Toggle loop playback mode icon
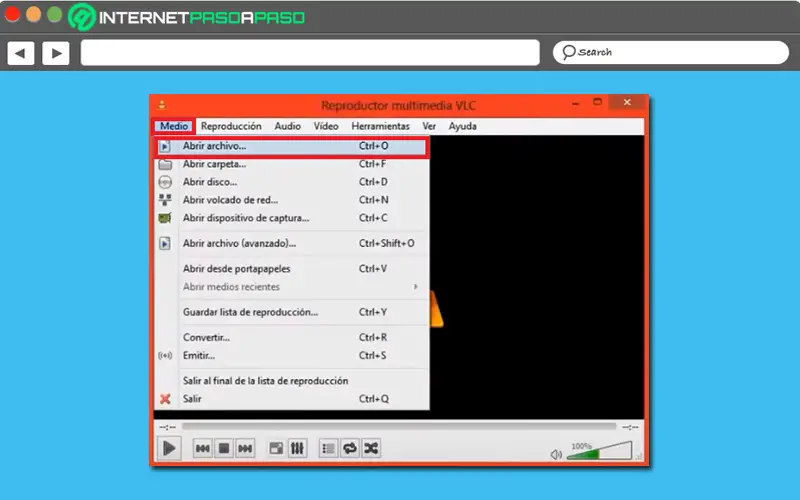Screen dimensions: 800x500 [349, 448]
